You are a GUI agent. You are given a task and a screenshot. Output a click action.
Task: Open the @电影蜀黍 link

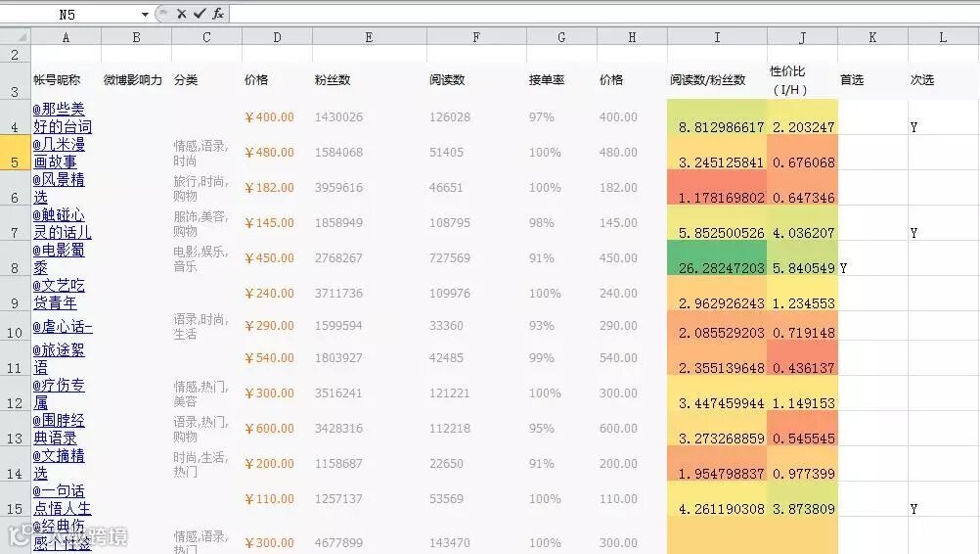(59, 258)
